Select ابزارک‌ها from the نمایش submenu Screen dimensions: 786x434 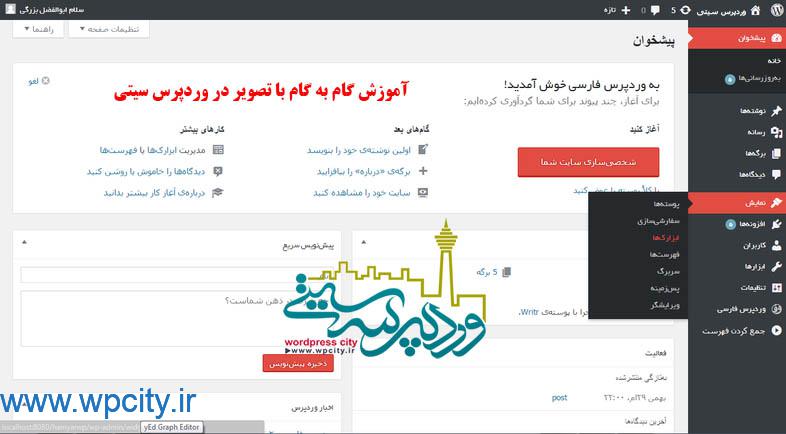666,238
